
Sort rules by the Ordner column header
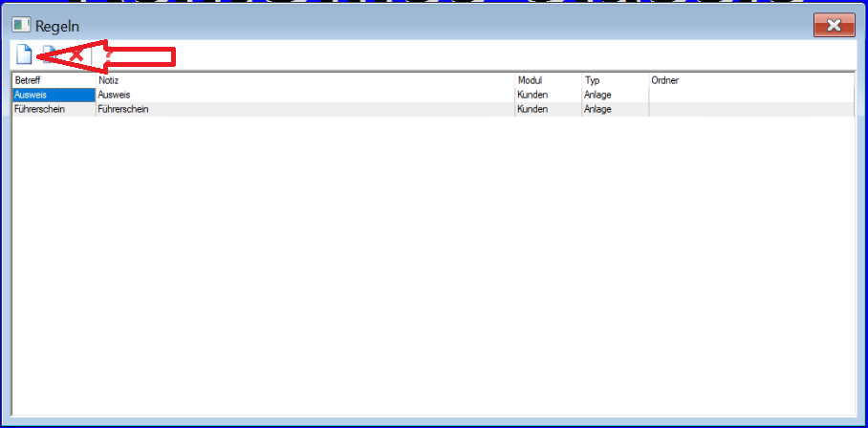click(751, 81)
